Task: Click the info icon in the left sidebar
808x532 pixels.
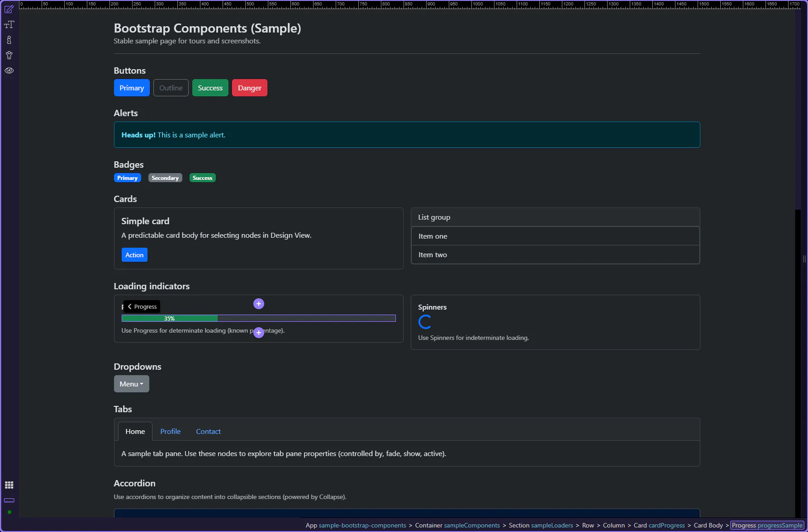Action: click(x=9, y=40)
